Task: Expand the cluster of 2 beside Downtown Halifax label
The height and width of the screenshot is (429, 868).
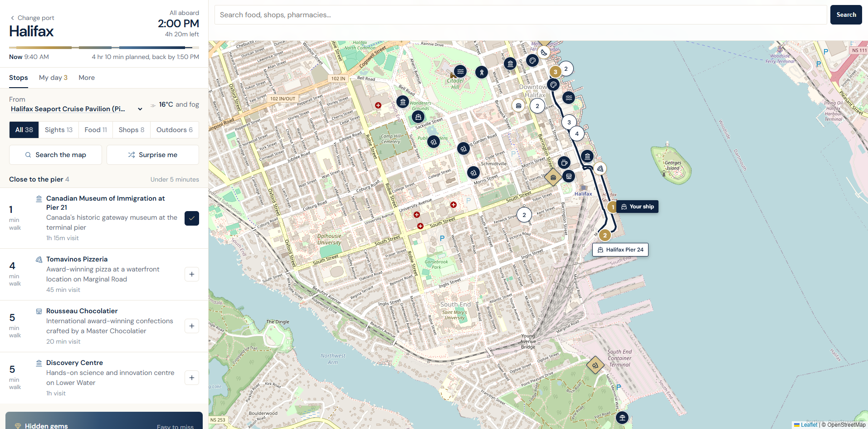Action: 537,106
